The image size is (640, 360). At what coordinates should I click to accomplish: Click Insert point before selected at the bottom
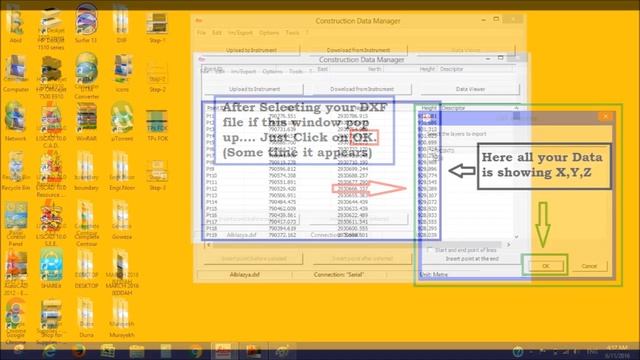tap(253, 258)
